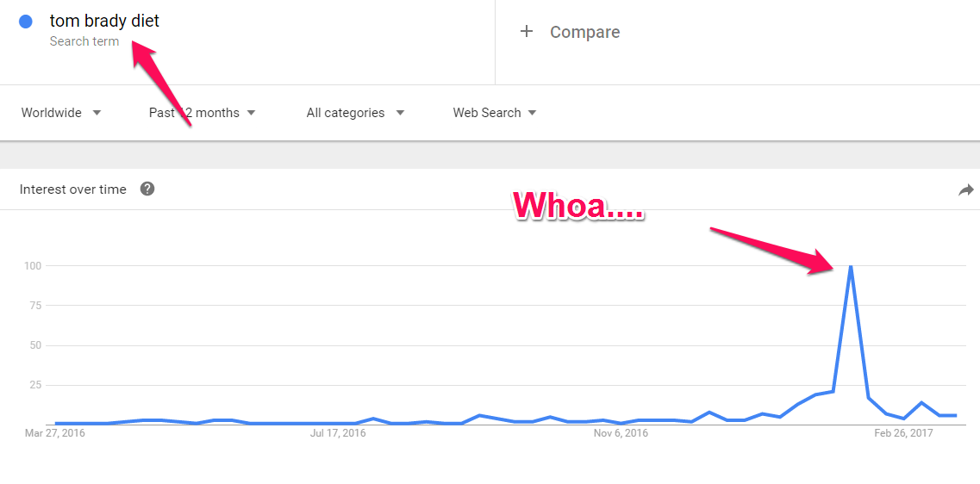Viewport: 980px width, 484px height.
Task: Expand the All categories dropdown
Action: click(355, 113)
